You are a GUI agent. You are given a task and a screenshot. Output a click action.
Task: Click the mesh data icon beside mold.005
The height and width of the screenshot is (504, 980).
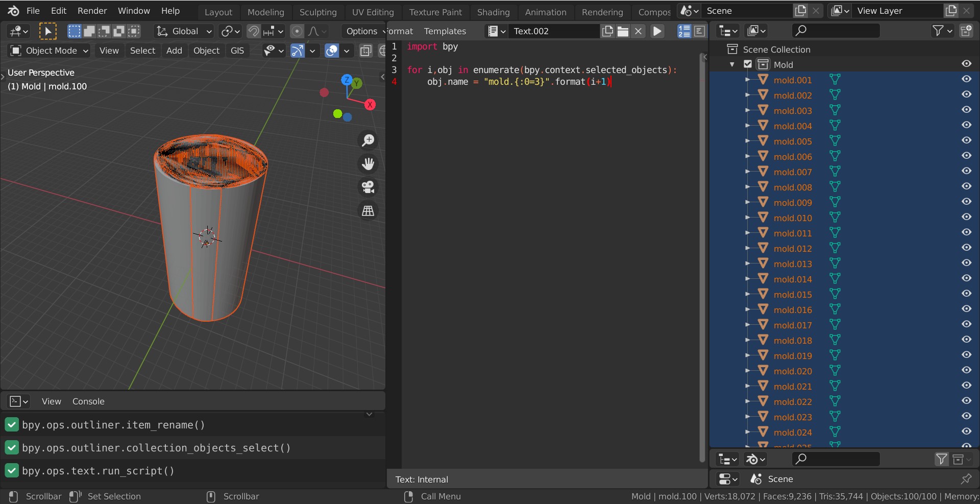click(835, 141)
